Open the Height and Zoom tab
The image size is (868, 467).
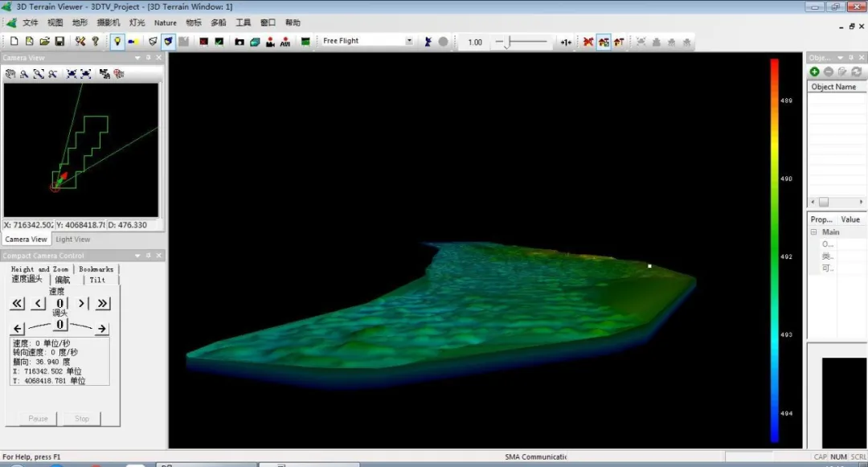pyautogui.click(x=39, y=269)
